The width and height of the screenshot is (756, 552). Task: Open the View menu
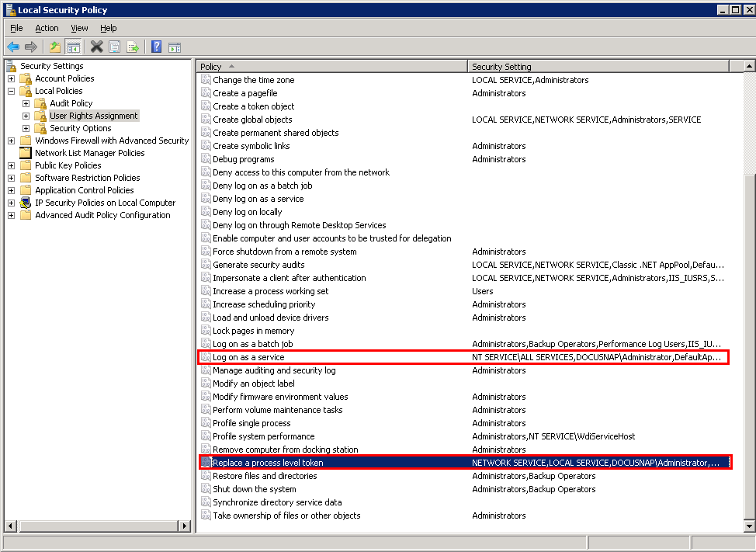pos(79,28)
